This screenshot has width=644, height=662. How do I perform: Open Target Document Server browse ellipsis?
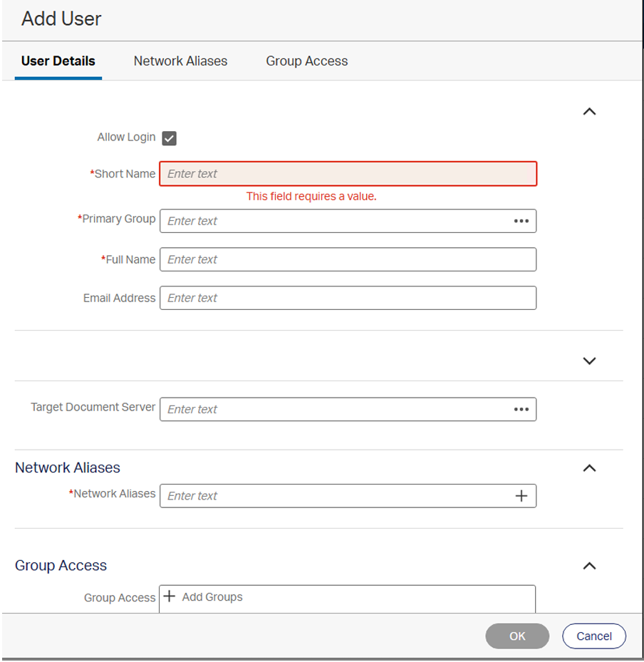(x=521, y=409)
